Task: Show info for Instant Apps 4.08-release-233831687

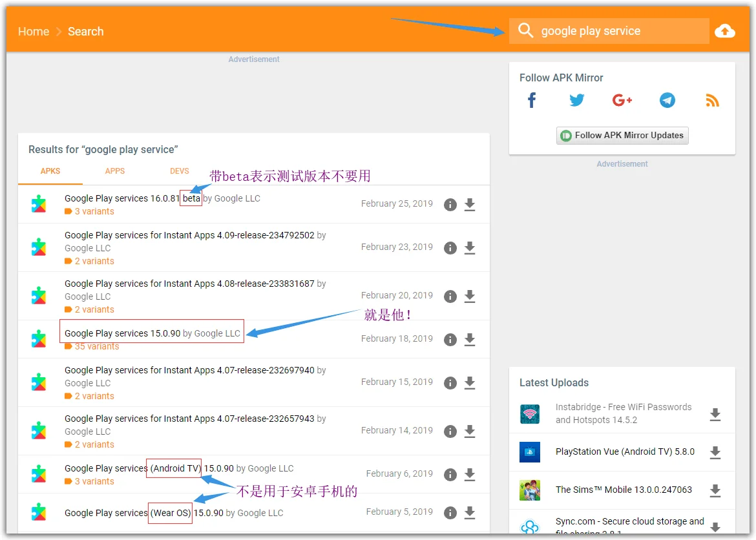Action: pyautogui.click(x=450, y=296)
